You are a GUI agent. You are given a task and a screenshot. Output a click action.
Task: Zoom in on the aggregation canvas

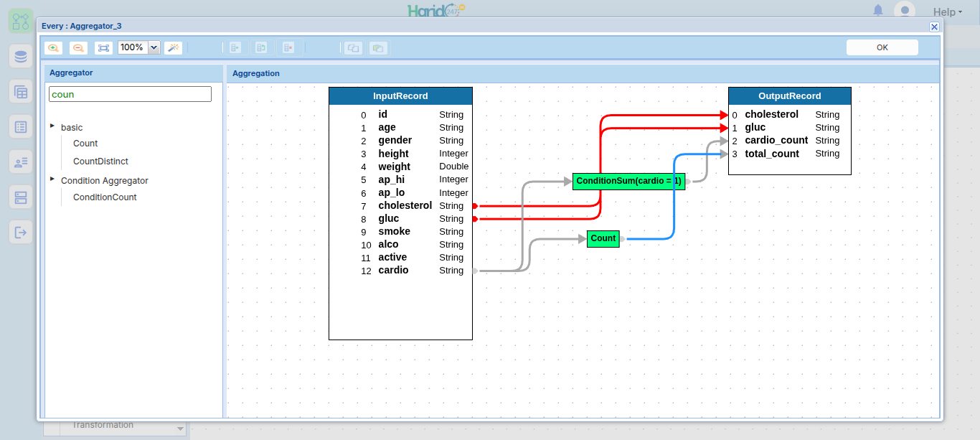53,48
